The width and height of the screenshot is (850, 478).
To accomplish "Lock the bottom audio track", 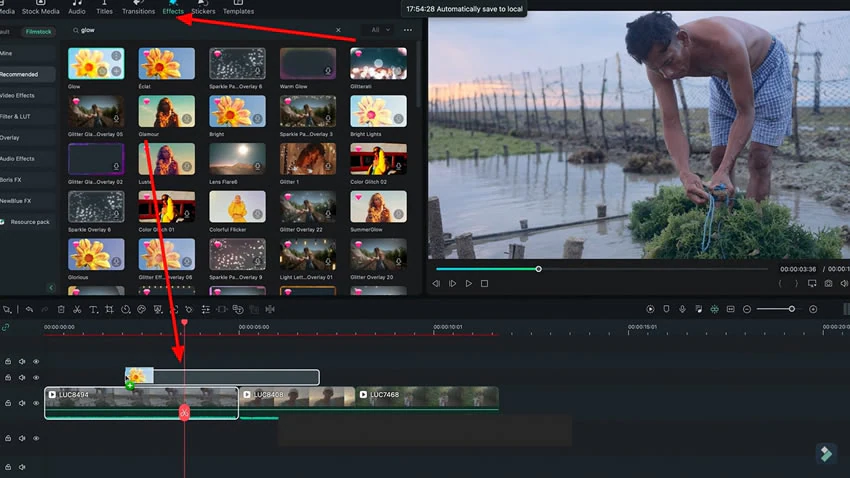I will coord(8,467).
